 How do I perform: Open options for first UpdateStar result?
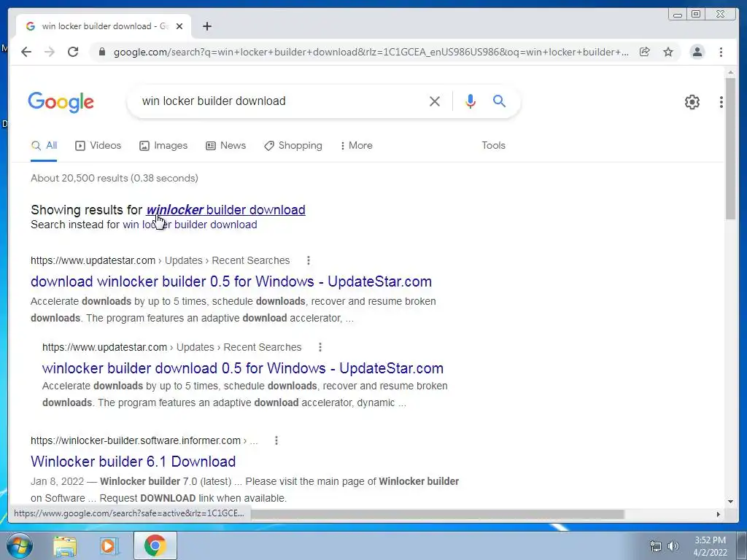(309, 260)
